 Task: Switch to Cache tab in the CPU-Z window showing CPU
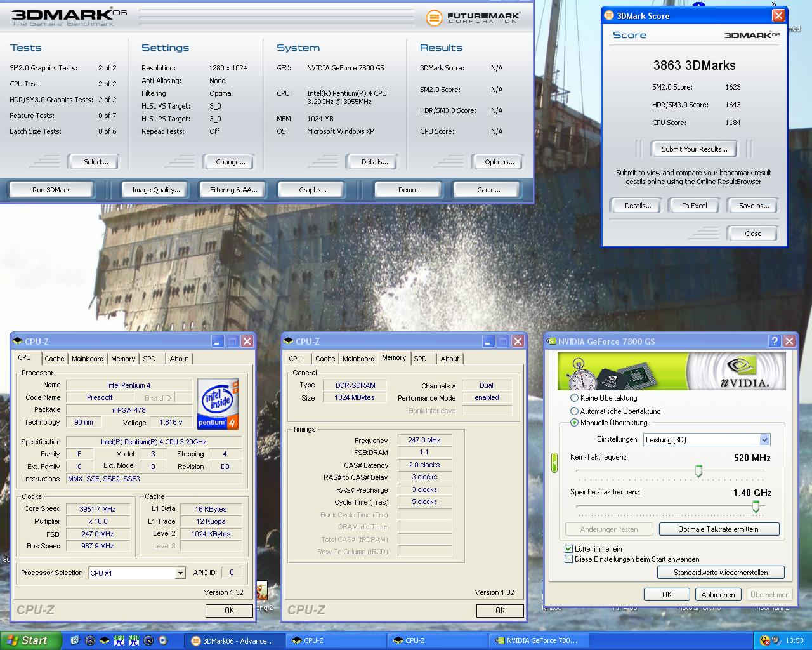click(54, 359)
